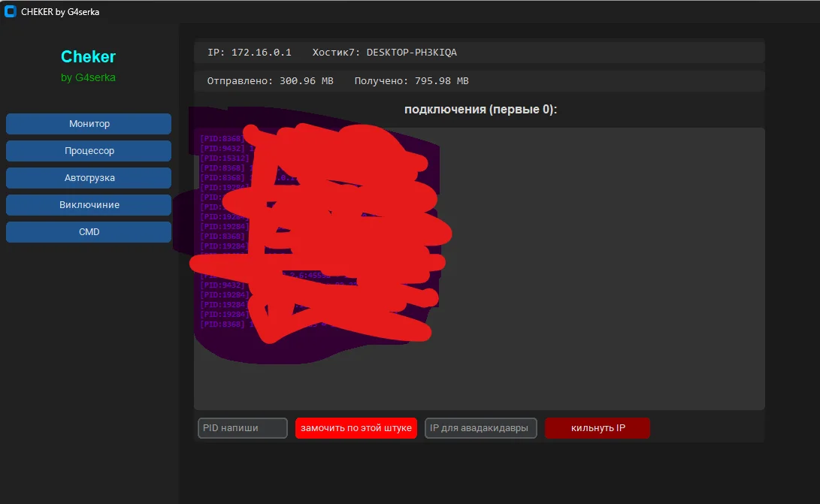
Task: Switch to the Процессор section
Action: 89,151
